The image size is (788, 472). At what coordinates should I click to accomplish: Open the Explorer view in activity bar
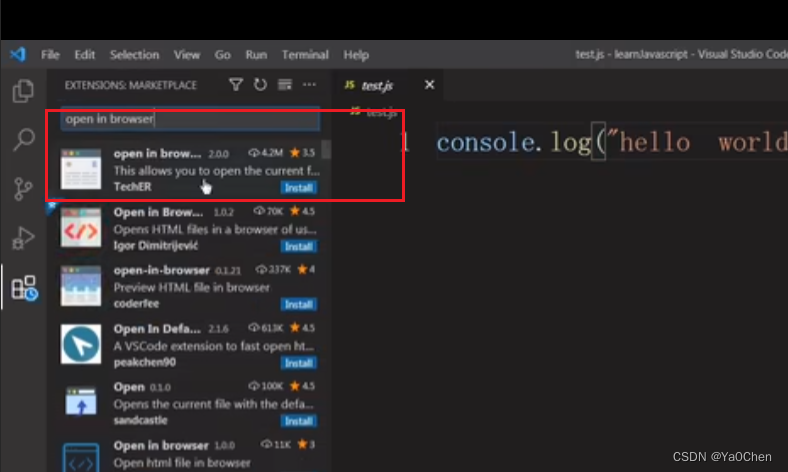23,91
